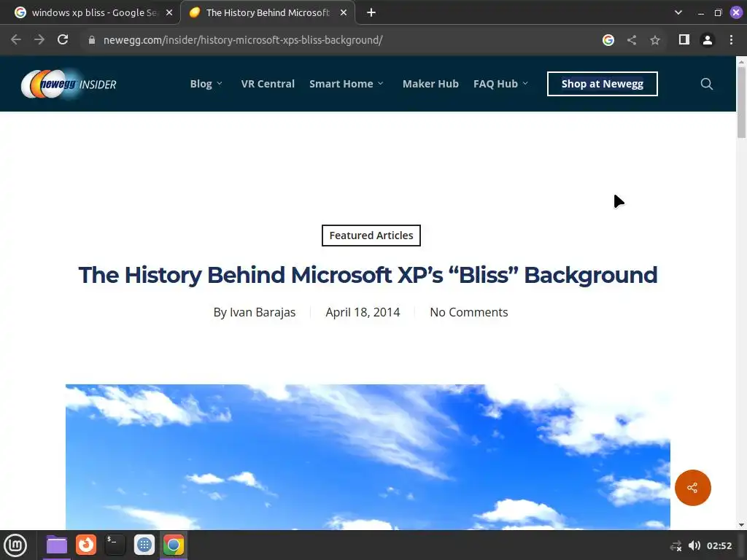Click the article title heading

[368, 275]
